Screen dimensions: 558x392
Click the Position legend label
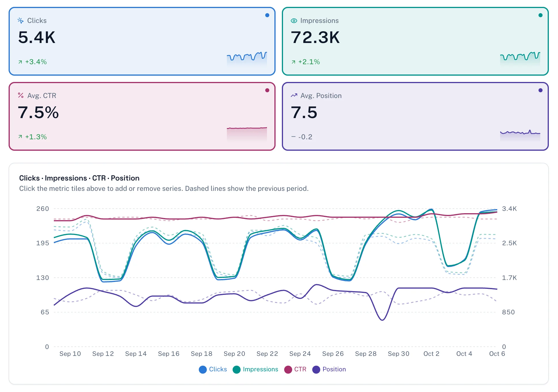tap(334, 369)
